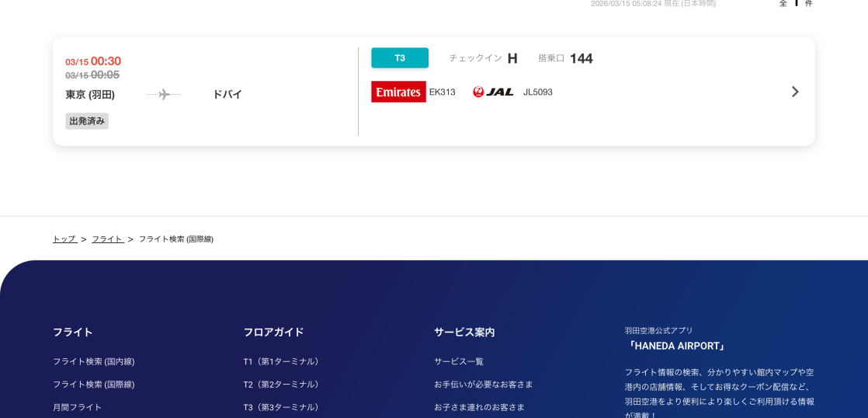Open the T2（第2ターミナル）floor guide
The height and width of the screenshot is (418, 868).
[283, 384]
